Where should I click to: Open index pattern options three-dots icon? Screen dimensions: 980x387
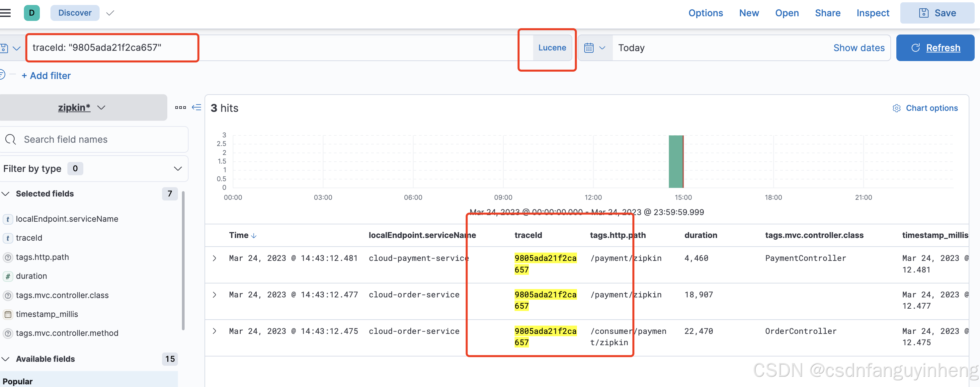coord(180,108)
